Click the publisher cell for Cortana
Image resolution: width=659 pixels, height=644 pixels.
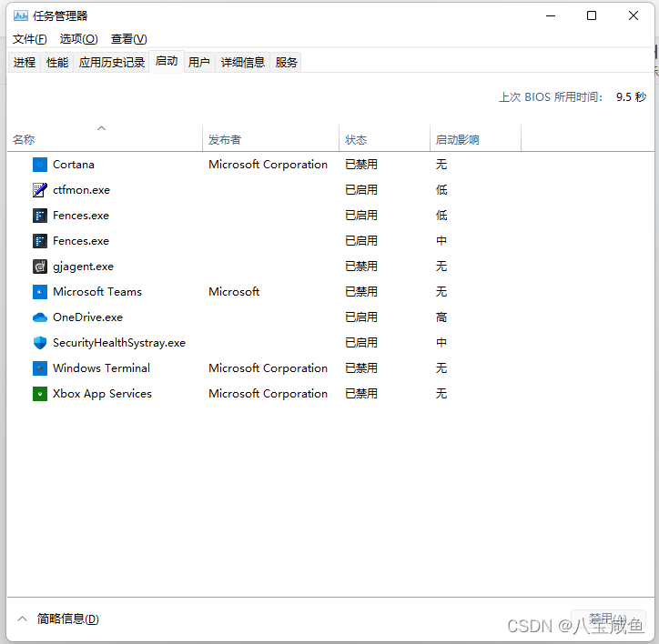click(x=269, y=165)
